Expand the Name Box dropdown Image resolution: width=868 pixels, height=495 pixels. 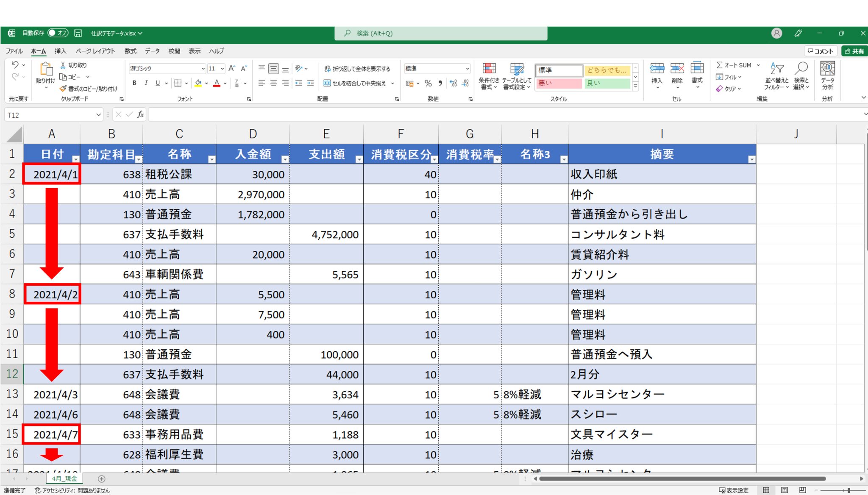pyautogui.click(x=98, y=115)
